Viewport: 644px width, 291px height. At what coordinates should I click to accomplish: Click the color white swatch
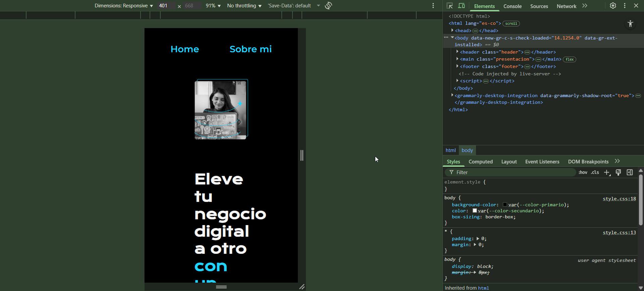(x=475, y=210)
